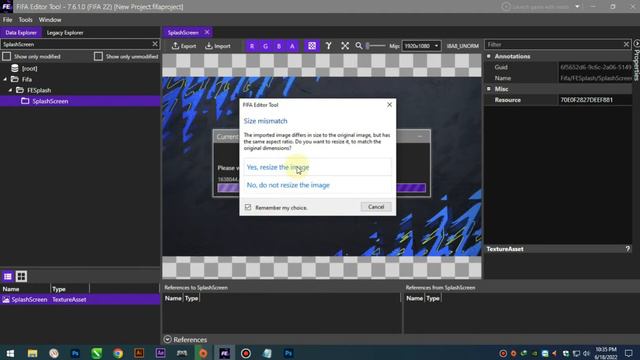Enable Show only unmodified checkbox

tap(98, 56)
